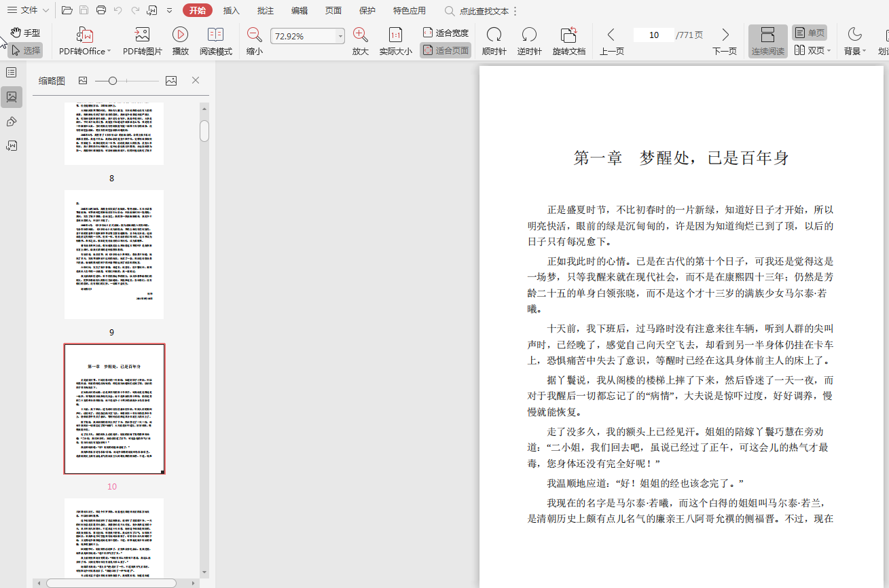Open PDF转Office converter
This screenshot has height=588, width=889.
point(84,41)
